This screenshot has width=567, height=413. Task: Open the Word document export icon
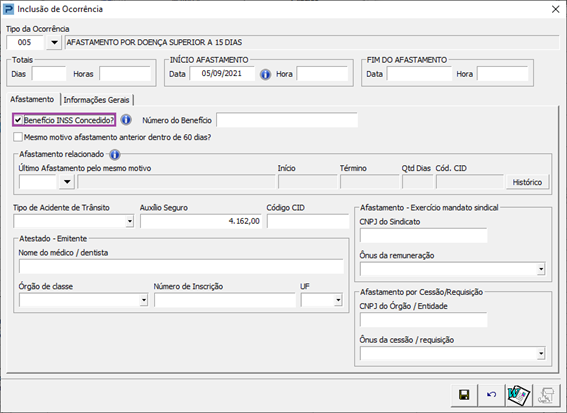coord(519,395)
